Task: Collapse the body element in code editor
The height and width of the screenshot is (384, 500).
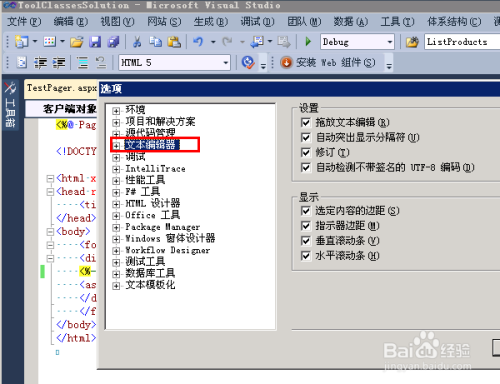Action: 50,232
